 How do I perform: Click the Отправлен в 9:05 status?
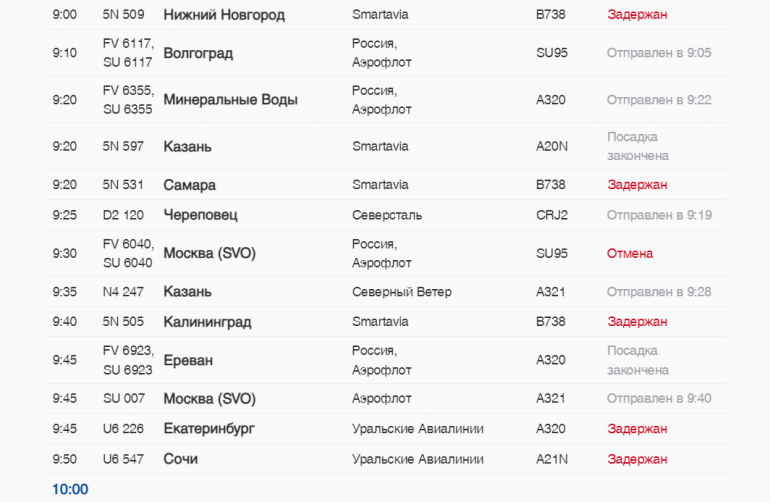click(659, 53)
